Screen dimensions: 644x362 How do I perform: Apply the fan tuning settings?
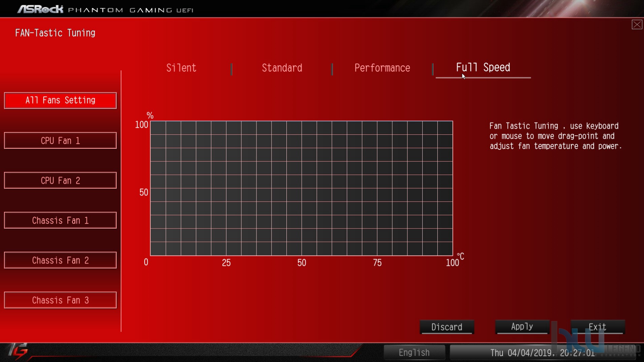click(x=522, y=327)
